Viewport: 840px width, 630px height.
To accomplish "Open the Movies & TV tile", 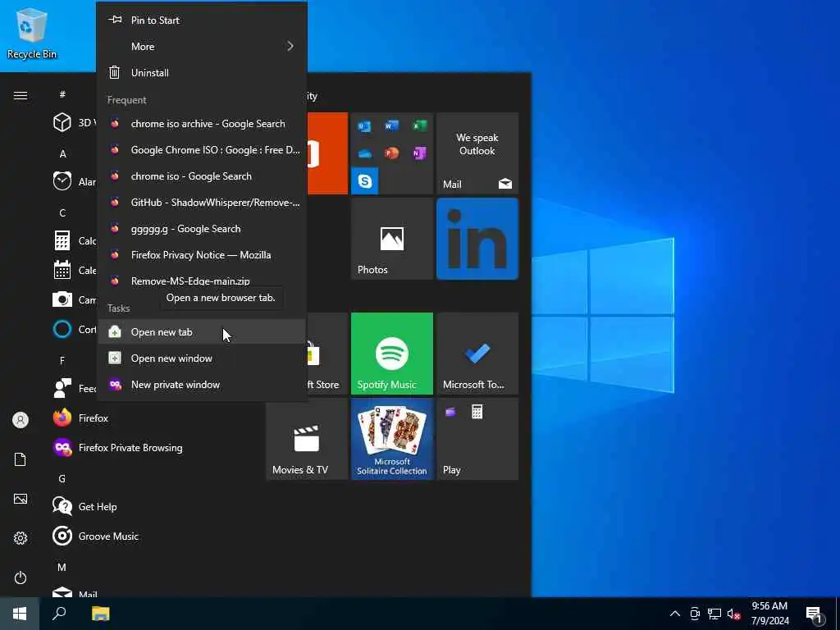I will [307, 439].
